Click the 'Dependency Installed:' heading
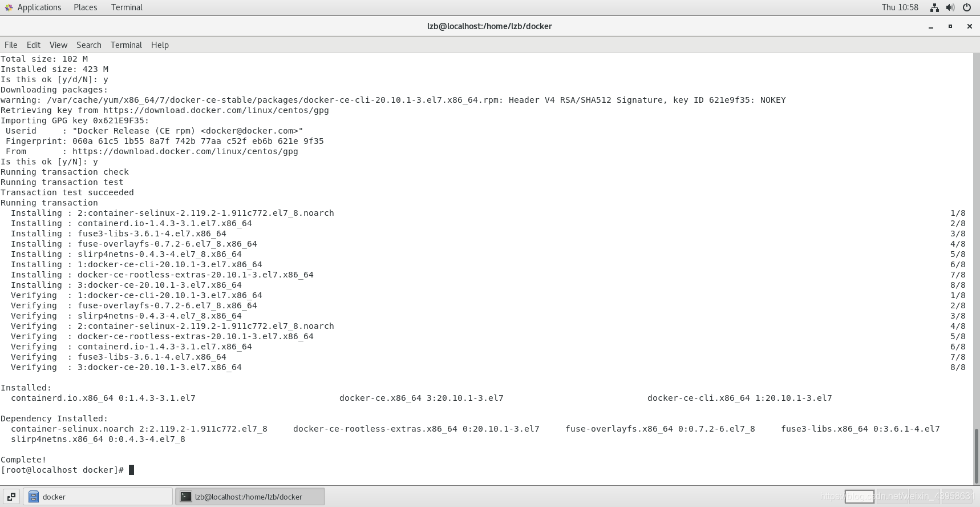Image resolution: width=980 pixels, height=507 pixels. 54,419
